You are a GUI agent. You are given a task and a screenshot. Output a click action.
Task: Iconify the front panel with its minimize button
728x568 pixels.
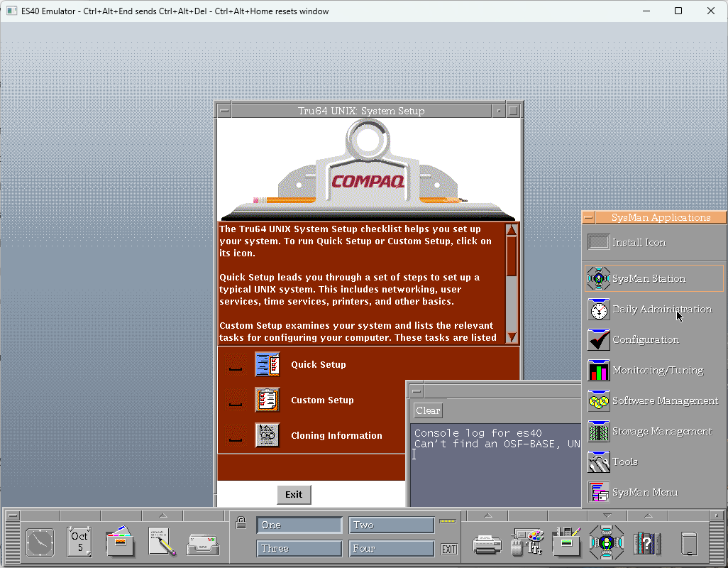717,515
